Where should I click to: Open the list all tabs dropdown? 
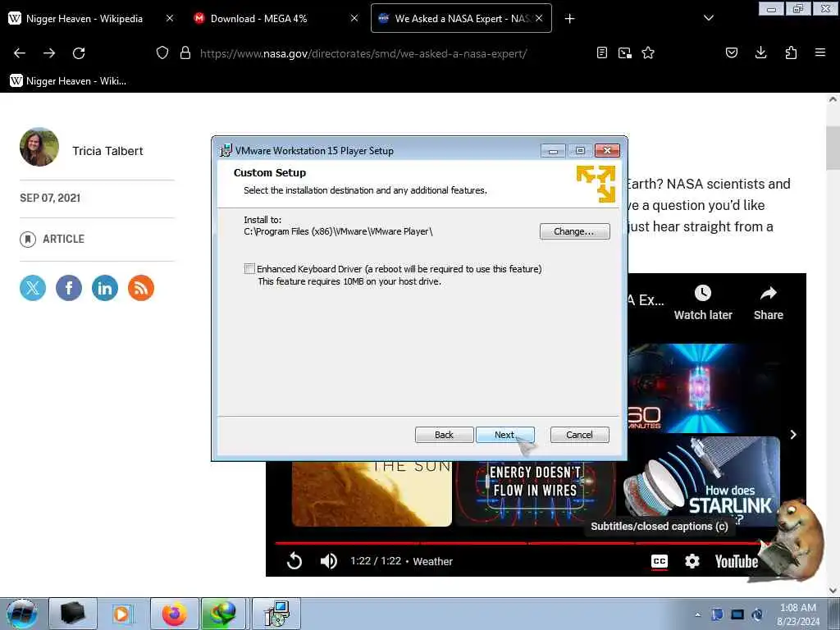coord(708,18)
